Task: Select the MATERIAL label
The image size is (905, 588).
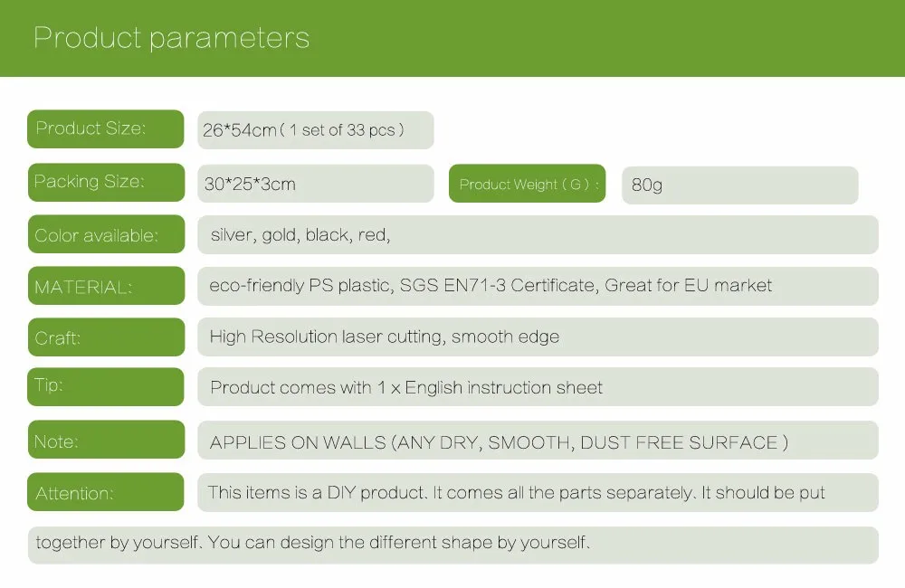Action: point(106,285)
